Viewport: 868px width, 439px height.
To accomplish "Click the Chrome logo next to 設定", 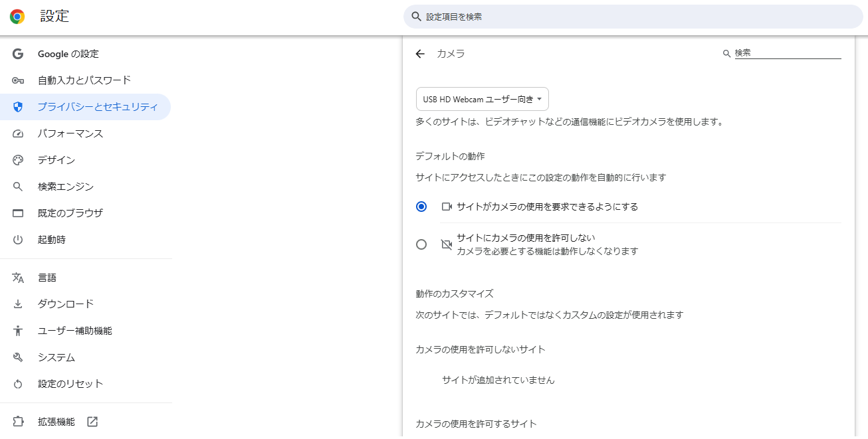I will (17, 16).
